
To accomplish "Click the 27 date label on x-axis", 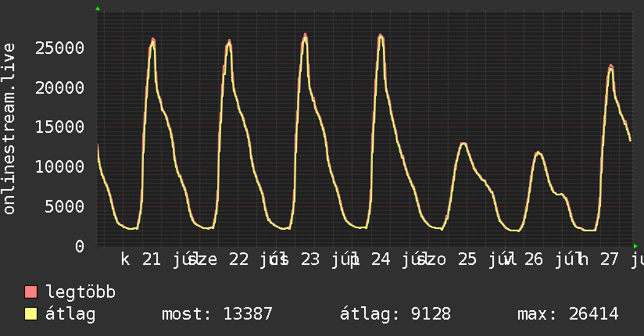I will (x=609, y=259).
